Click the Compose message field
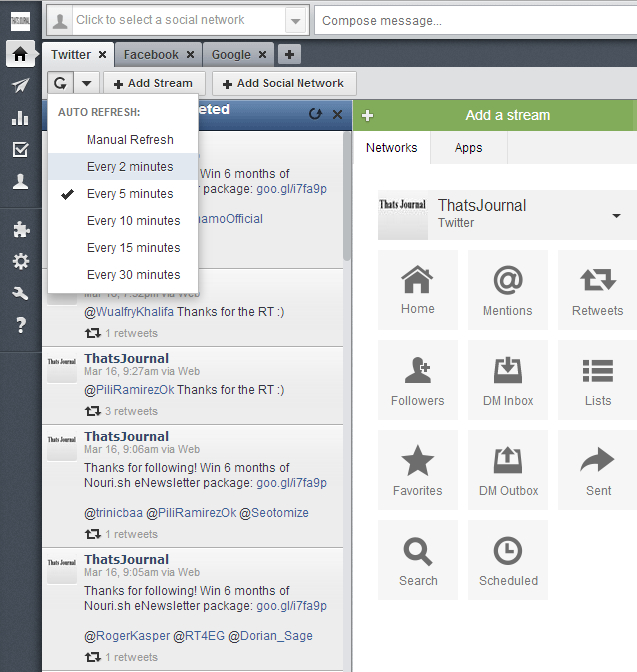The width and height of the screenshot is (637, 672). pyautogui.click(x=476, y=21)
